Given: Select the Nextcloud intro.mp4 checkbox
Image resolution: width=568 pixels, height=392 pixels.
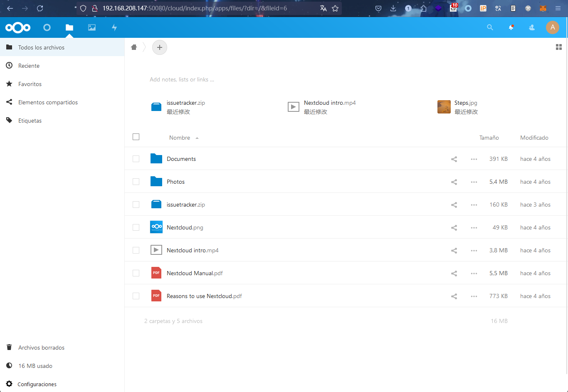Looking at the screenshot, I should pyautogui.click(x=136, y=250).
